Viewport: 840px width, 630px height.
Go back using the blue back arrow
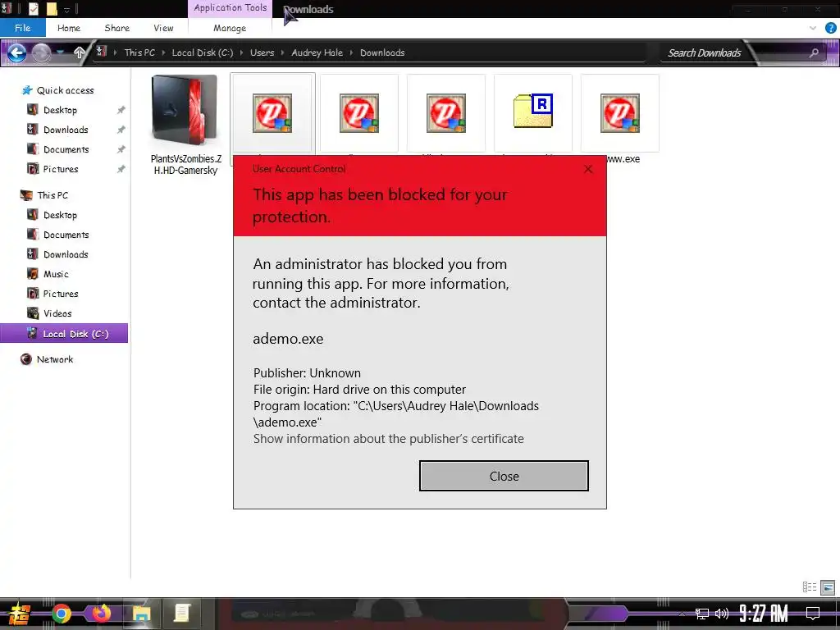point(16,52)
